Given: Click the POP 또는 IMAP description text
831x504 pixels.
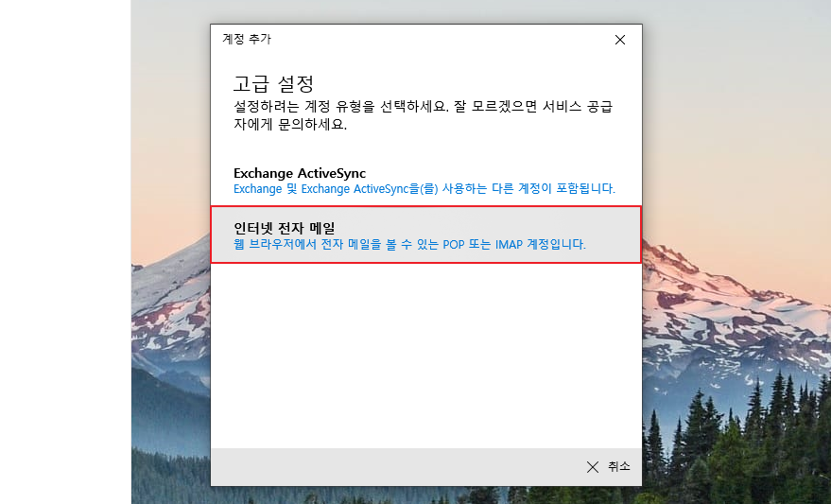Looking at the screenshot, I should pyautogui.click(x=409, y=244).
